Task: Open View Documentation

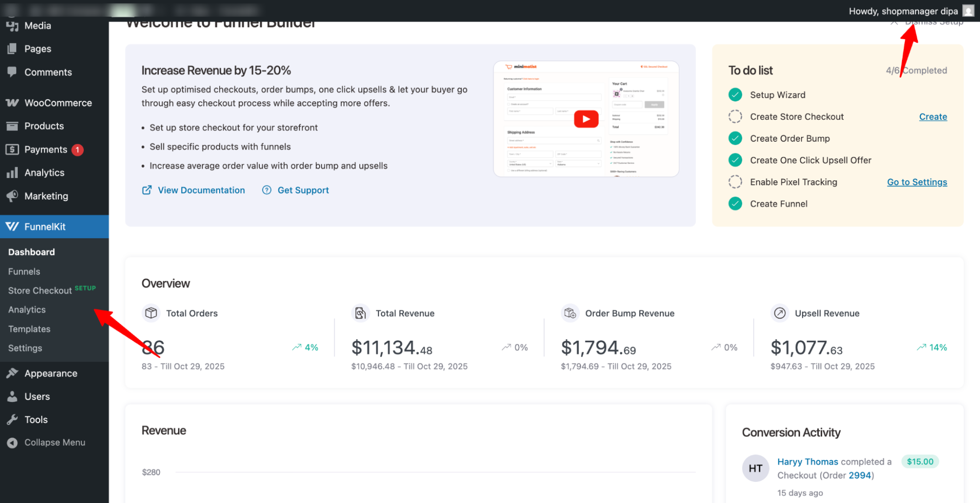Action: pyautogui.click(x=201, y=190)
